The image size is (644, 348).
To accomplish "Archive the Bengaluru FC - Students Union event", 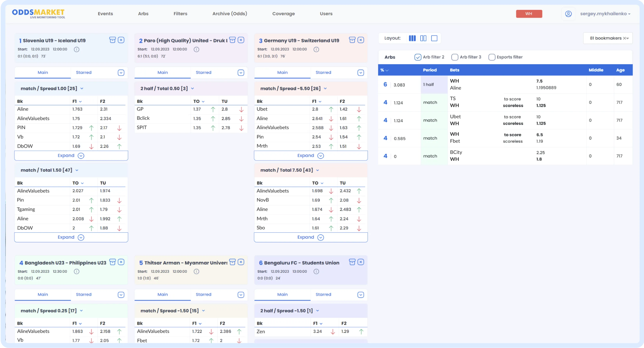I will point(352,262).
